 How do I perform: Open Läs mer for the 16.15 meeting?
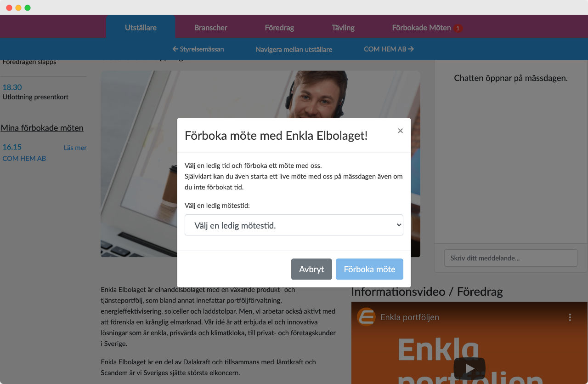coord(75,148)
